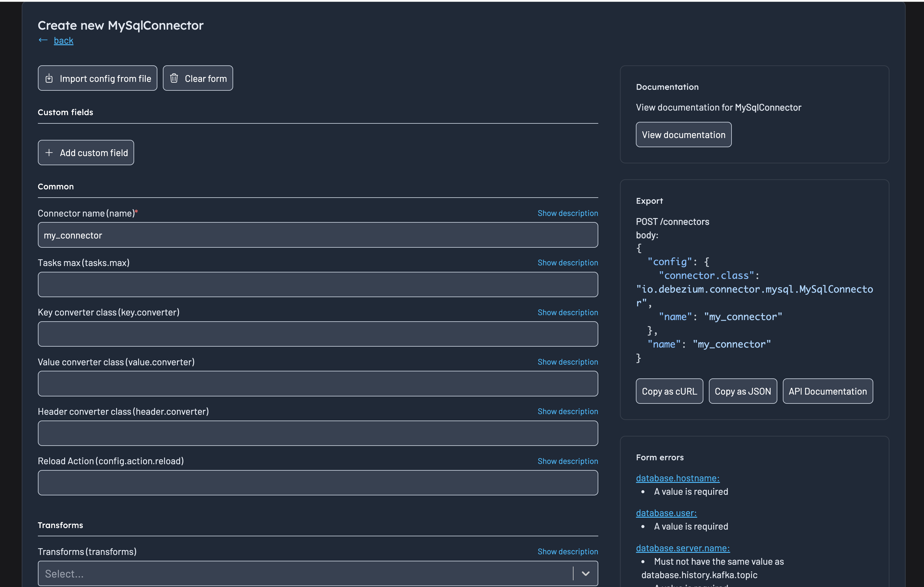Show description for Reload Action
This screenshot has width=924, height=587.
click(567, 461)
